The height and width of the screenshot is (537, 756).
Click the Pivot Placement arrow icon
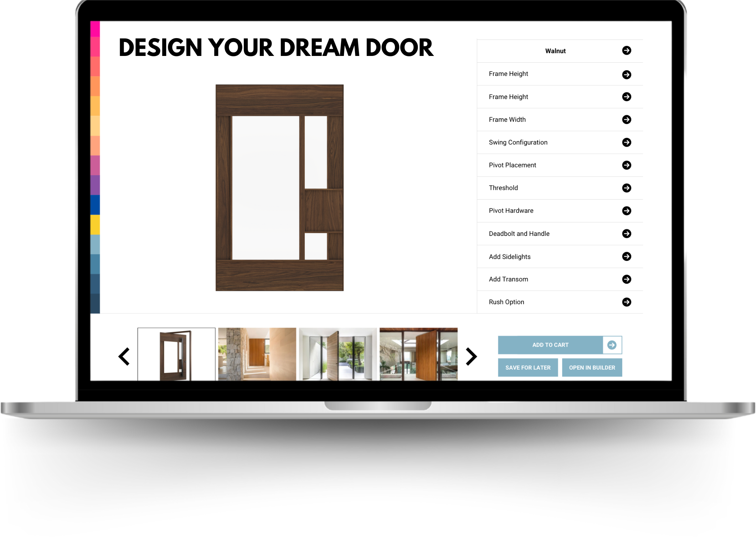(627, 165)
